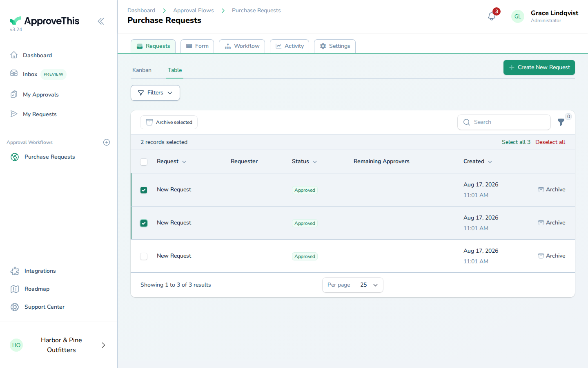Viewport: 588px width, 368px height.
Task: Uncheck the first New Request row checkbox
Action: pyautogui.click(x=144, y=190)
